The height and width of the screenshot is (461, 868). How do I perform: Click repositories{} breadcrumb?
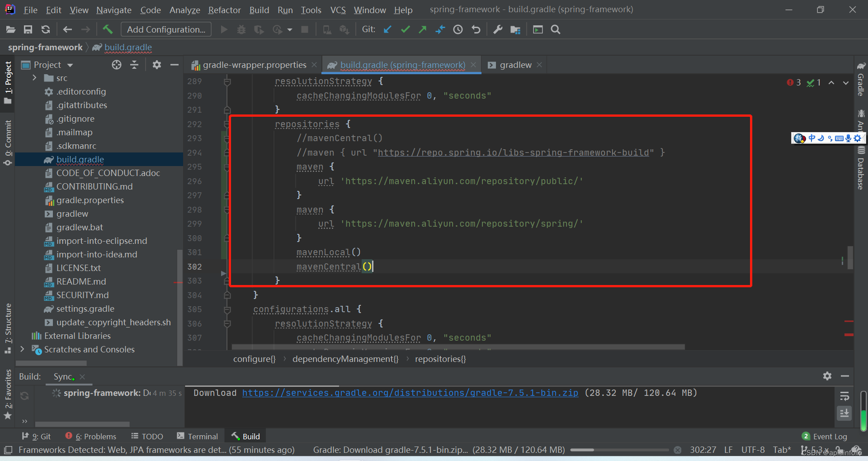click(440, 359)
